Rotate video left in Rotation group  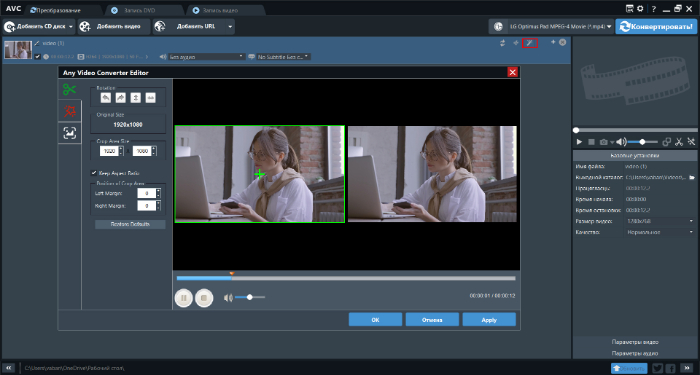106,97
